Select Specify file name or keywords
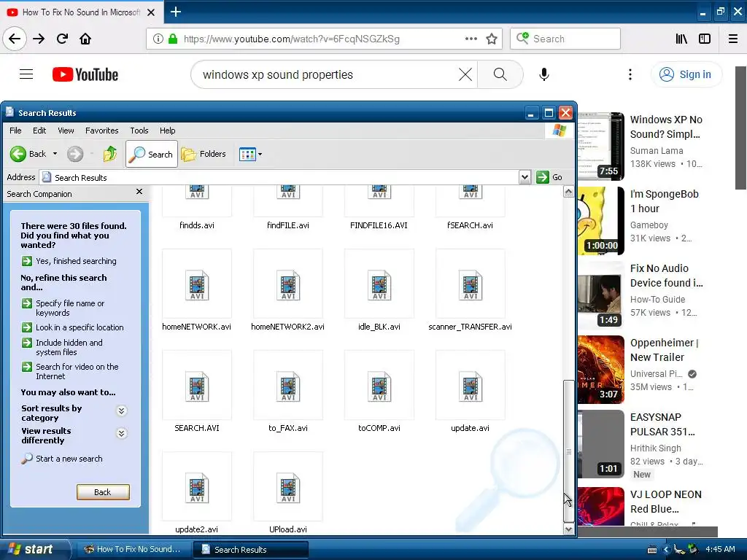 (x=63, y=308)
